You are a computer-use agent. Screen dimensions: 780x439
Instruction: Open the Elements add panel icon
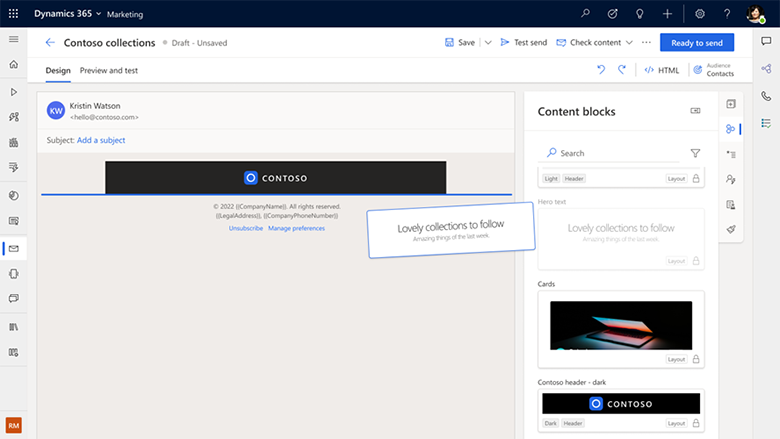click(x=731, y=104)
